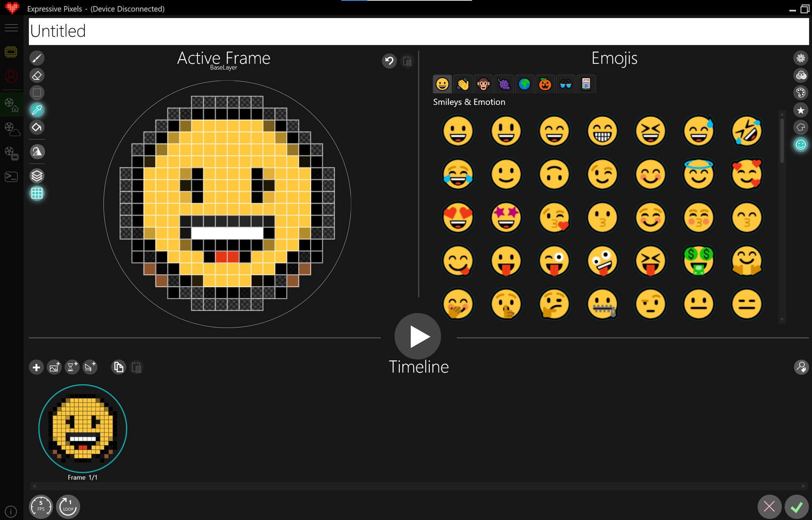This screenshot has width=812, height=520.
Task: Activate the rectangular selection tool
Action: pyautogui.click(x=37, y=93)
